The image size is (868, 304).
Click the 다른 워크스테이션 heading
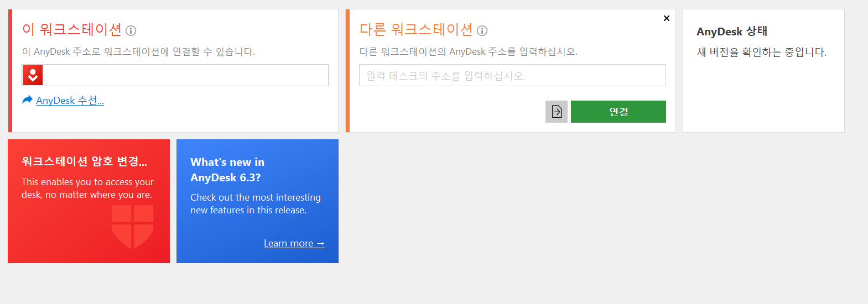pyautogui.click(x=416, y=29)
